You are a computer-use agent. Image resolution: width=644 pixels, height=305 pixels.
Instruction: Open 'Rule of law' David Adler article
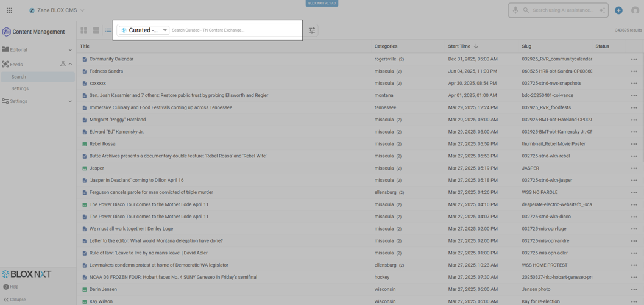pyautogui.click(x=149, y=253)
